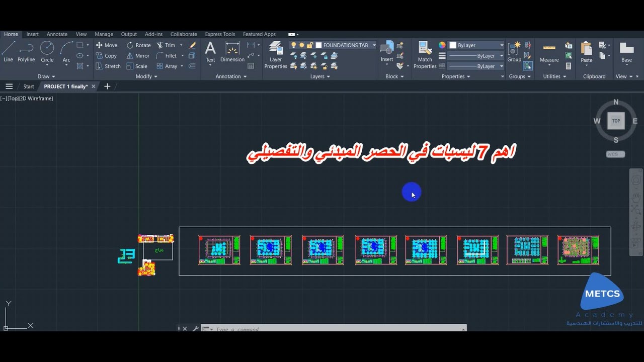Image resolution: width=644 pixels, height=362 pixels.
Task: Create new drawing with plus tab
Action: coord(107,86)
